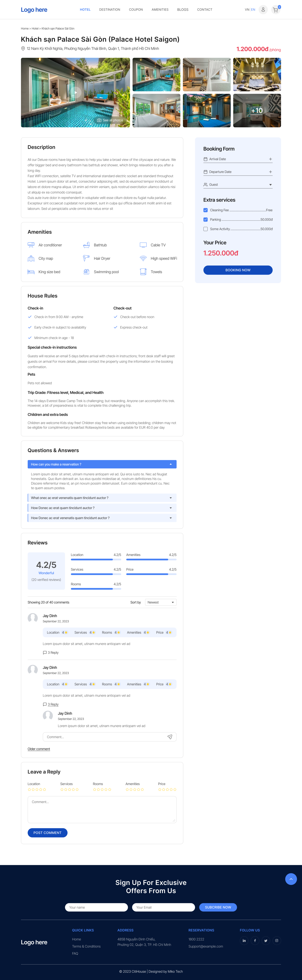Open the Twitter social icon in footer
Image resolution: width=302 pixels, height=980 pixels.
pyautogui.click(x=266, y=940)
